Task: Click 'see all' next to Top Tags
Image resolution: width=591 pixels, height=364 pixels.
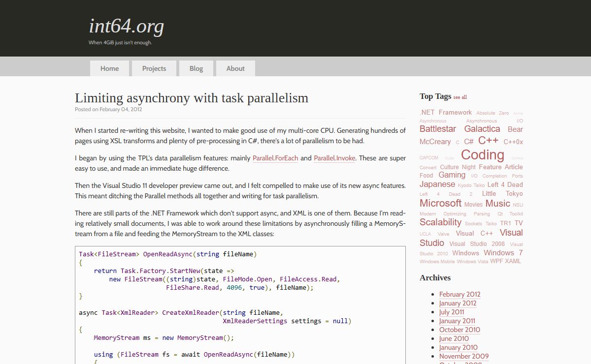Action: [x=460, y=97]
